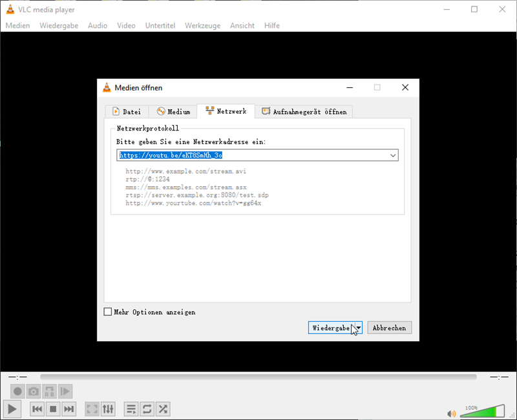Open the Hilfe menu
The image size is (517, 420).
272,25
